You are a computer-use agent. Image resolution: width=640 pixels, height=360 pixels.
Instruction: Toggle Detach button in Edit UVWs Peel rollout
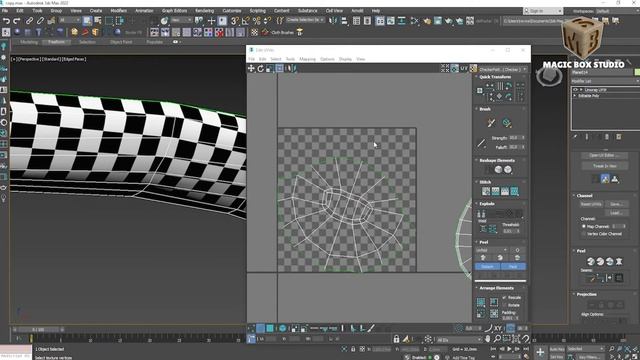tap(487, 267)
